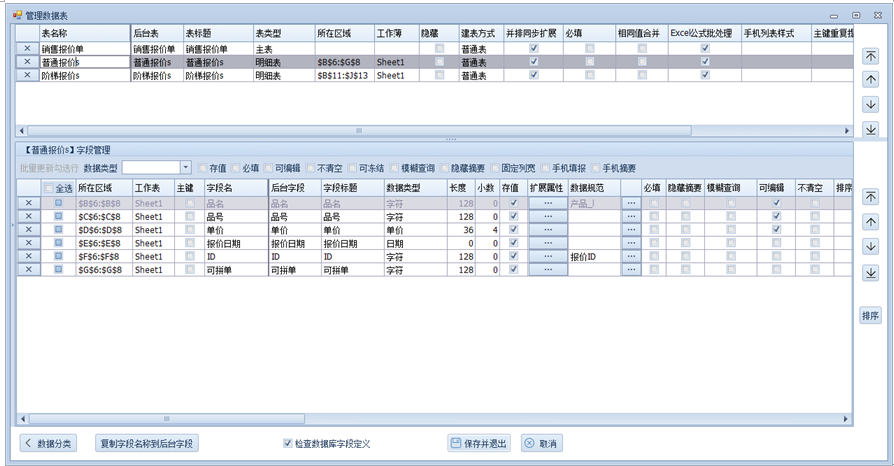Screen dimensions: 894x466
Task: Enable the 模糊查询 checkbox in batch toolbar
Action: 394,168
